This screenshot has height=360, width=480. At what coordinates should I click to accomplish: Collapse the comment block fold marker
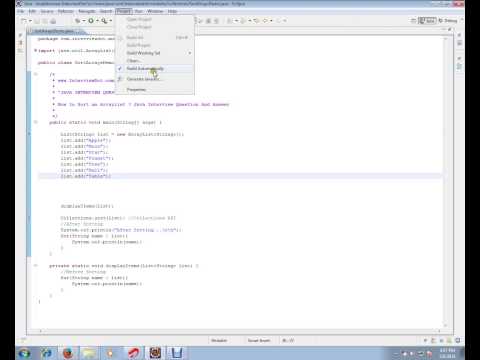[36, 74]
